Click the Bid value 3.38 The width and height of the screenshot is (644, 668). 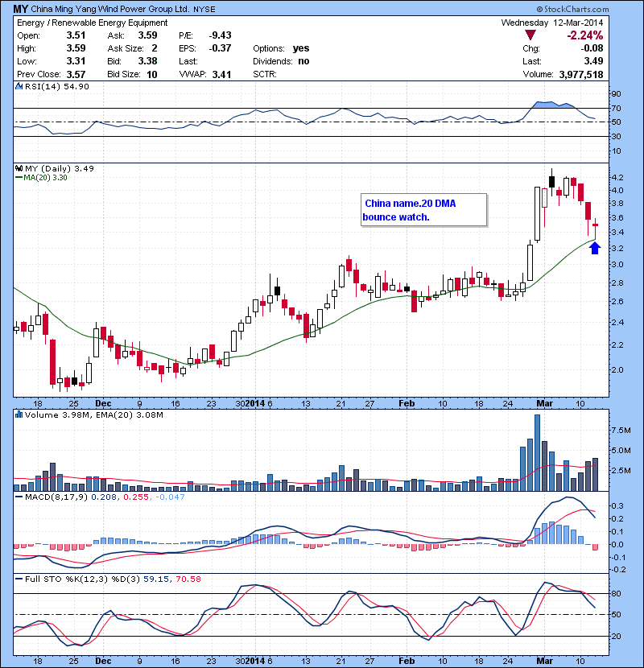147,61
